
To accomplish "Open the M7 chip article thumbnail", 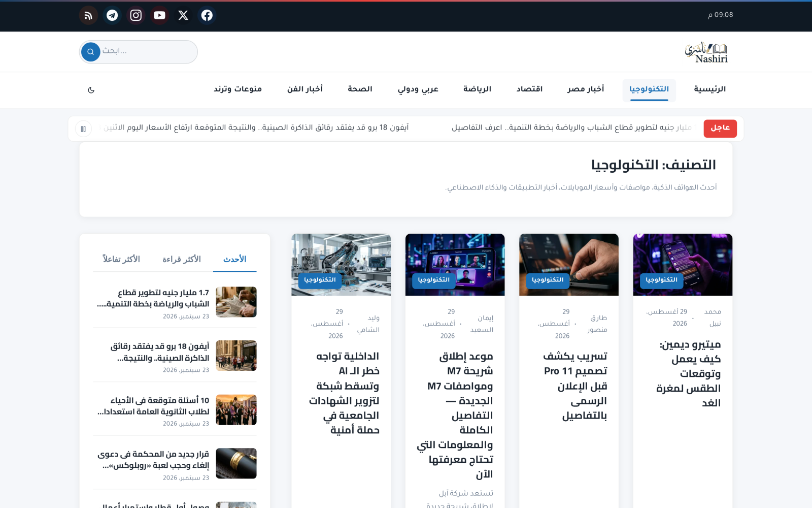I will [455, 265].
